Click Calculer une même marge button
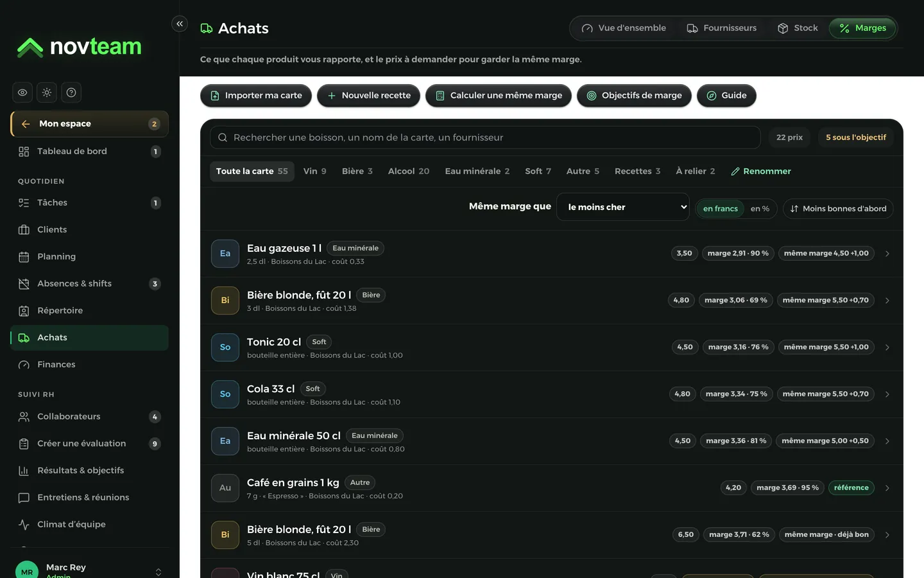 [x=499, y=96]
